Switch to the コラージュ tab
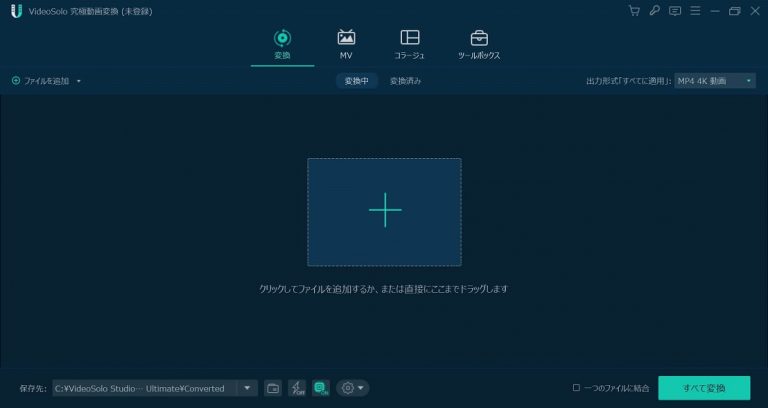The width and height of the screenshot is (768, 408). pyautogui.click(x=409, y=44)
